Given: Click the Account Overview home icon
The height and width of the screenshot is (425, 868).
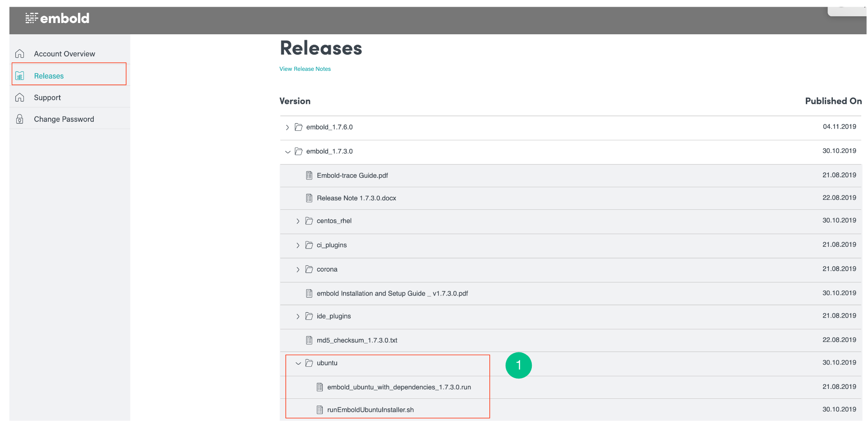Looking at the screenshot, I should [20, 54].
